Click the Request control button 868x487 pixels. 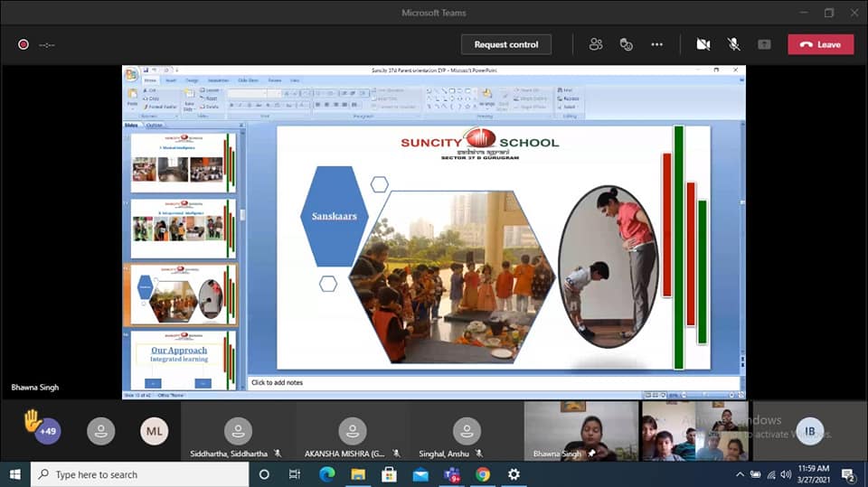pyautogui.click(x=506, y=45)
